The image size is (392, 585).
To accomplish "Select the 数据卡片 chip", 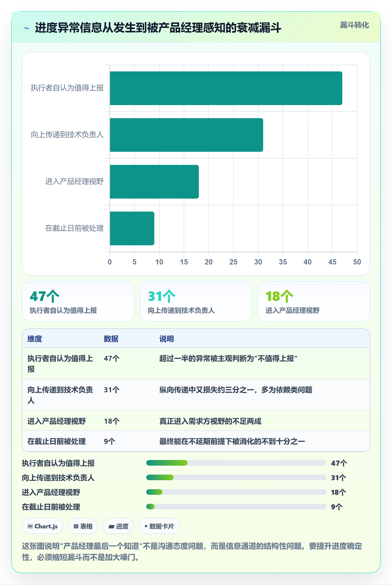I will tap(159, 526).
